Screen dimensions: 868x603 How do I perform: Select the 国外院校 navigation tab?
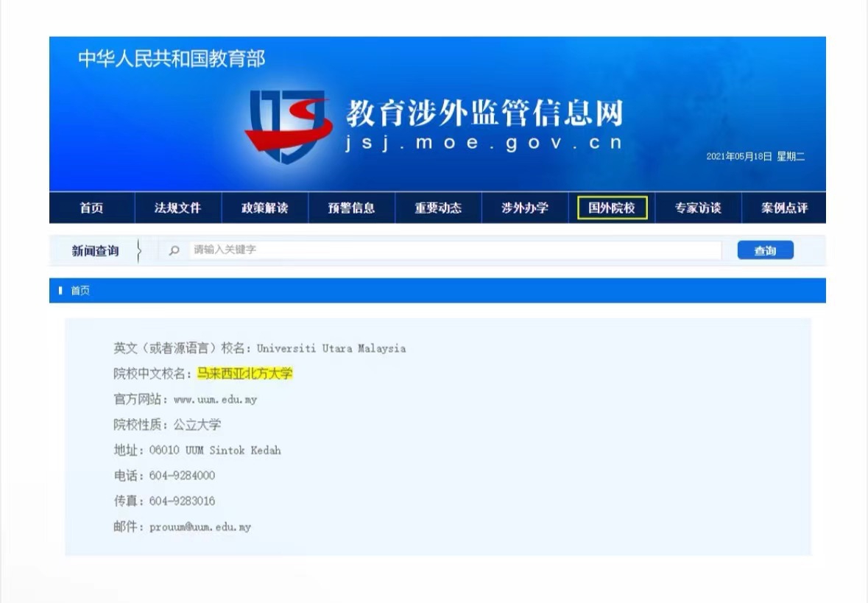612,208
